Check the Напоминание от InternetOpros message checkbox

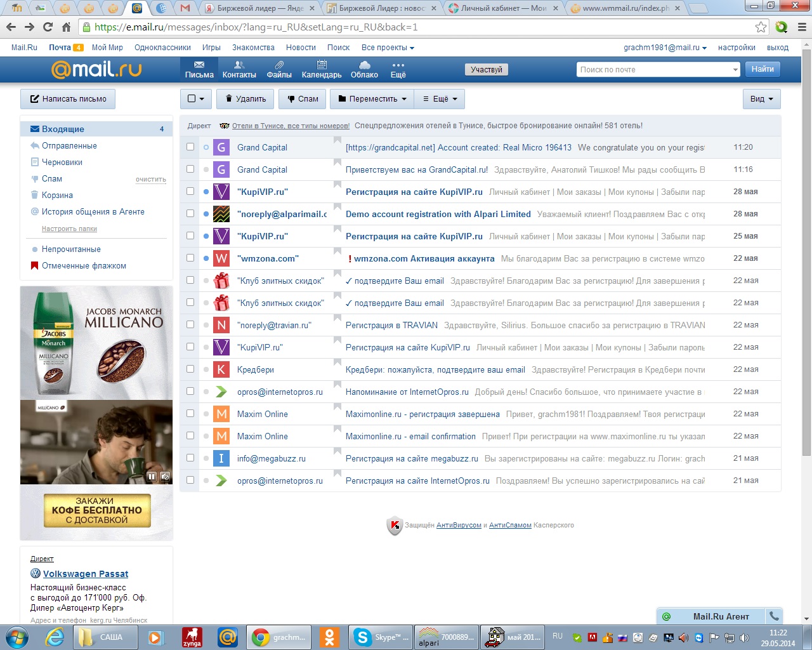point(190,392)
